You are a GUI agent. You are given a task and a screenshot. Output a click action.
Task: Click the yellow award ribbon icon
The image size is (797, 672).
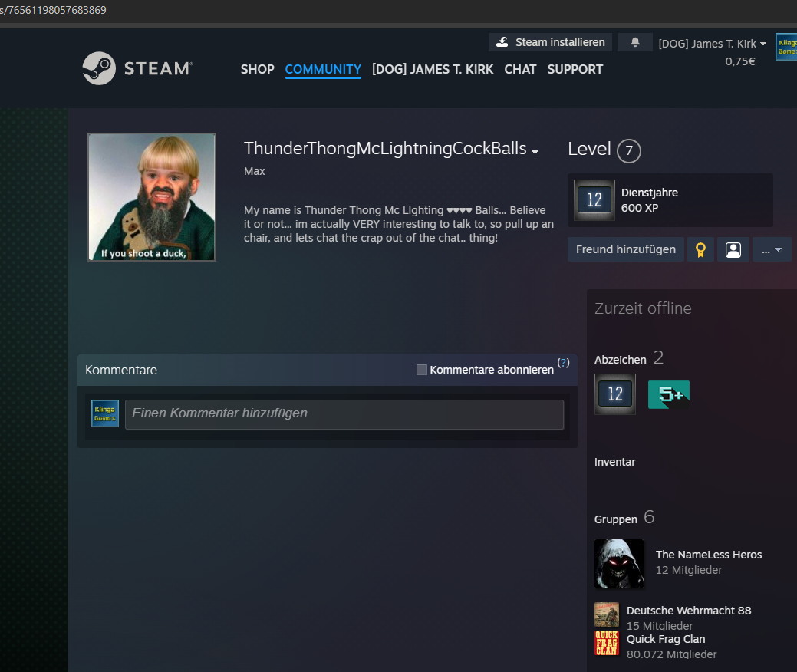click(x=700, y=249)
